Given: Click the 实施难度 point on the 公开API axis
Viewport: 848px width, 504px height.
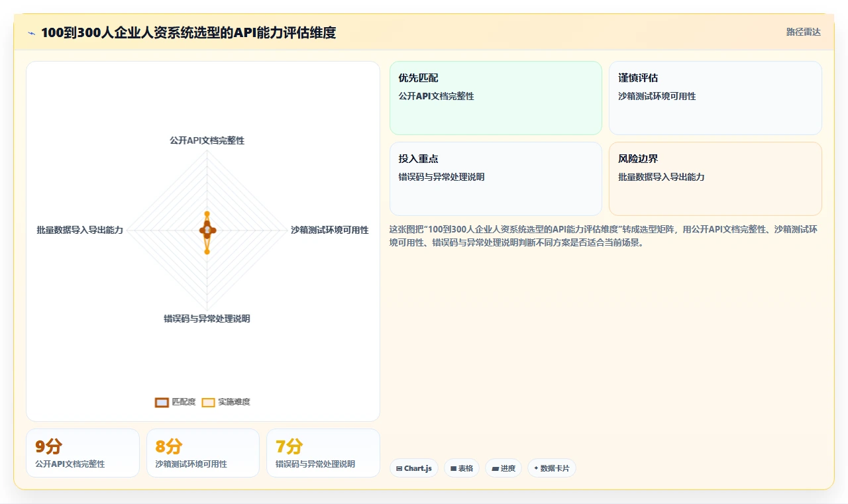Looking at the screenshot, I should pyautogui.click(x=207, y=213).
